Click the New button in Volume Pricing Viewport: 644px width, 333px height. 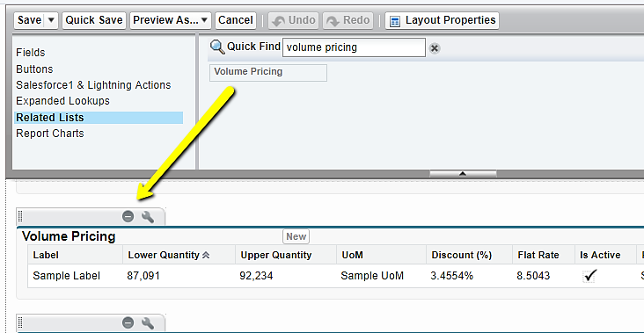296,236
